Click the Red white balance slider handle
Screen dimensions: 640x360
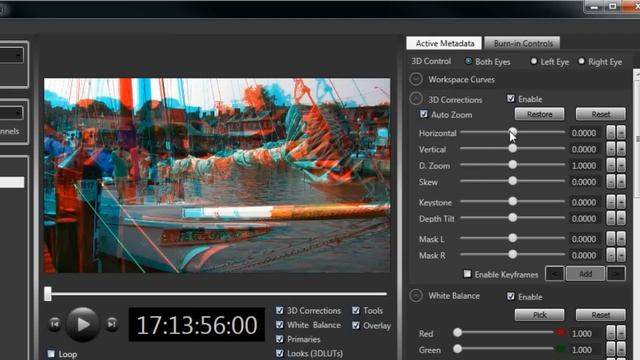[x=458, y=332]
